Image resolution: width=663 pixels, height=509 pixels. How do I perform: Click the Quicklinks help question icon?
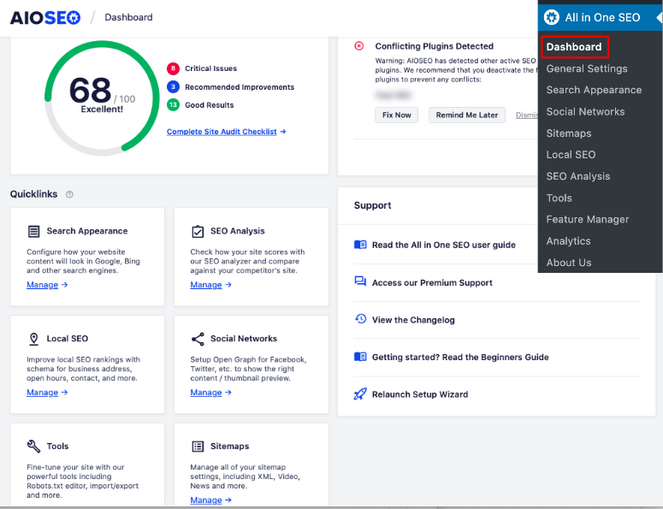point(69,194)
